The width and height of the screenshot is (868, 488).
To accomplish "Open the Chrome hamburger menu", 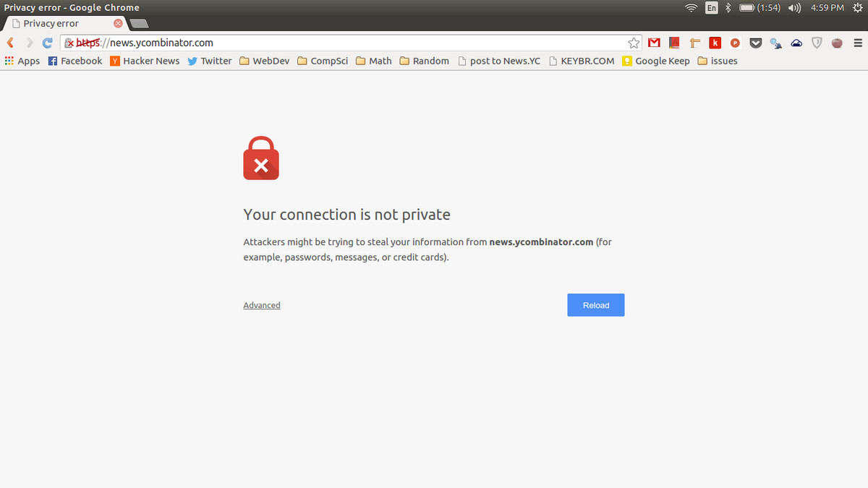I will tap(857, 43).
